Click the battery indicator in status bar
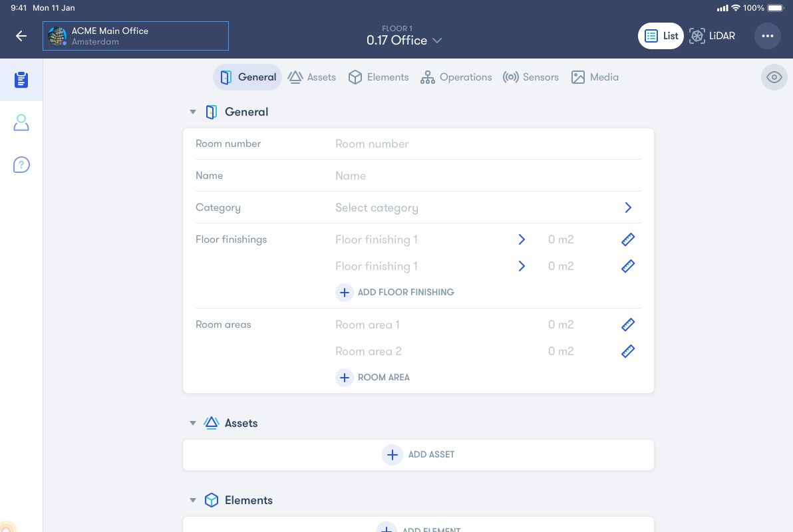 point(775,8)
